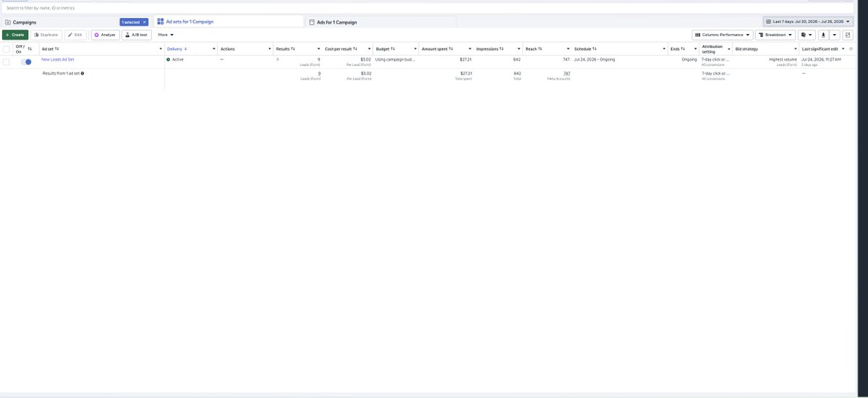Open the New Leads Ad Set link
This screenshot has width=868, height=398.
point(58,59)
